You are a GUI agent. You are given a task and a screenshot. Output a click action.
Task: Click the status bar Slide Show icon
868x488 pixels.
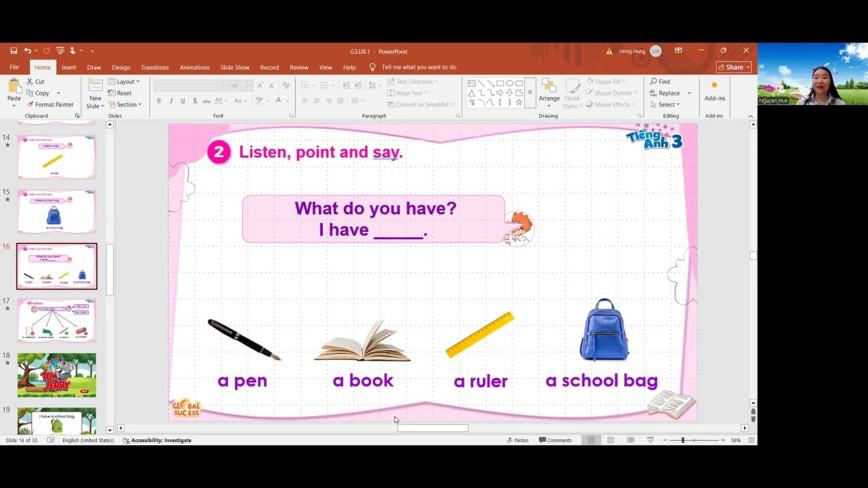pos(650,441)
